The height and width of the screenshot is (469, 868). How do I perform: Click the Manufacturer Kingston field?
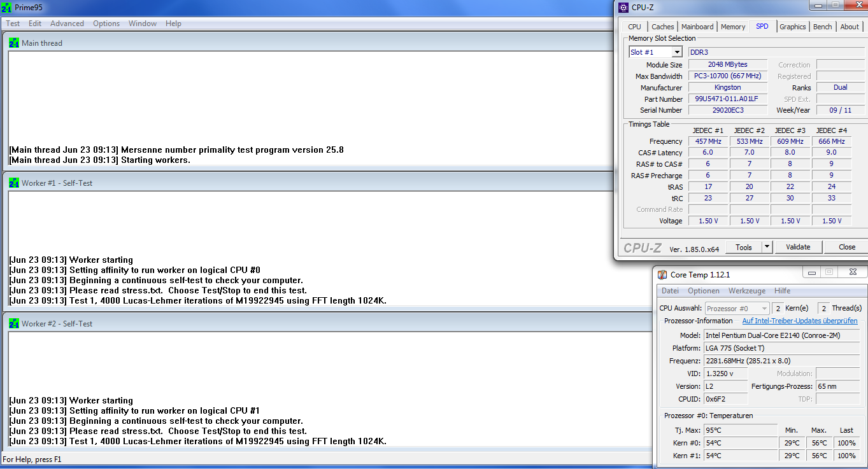coord(727,87)
